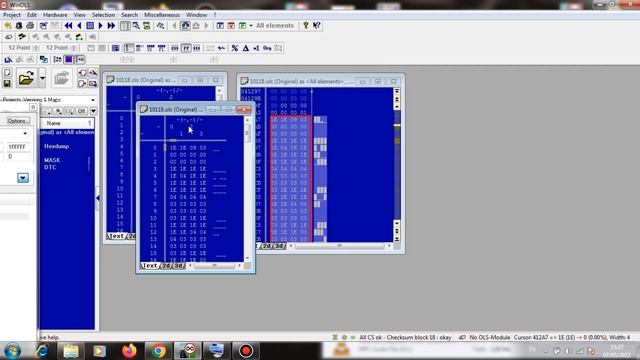The image size is (640, 360).
Task: Toggle the purple square button in fourth row
Action: [69, 60]
